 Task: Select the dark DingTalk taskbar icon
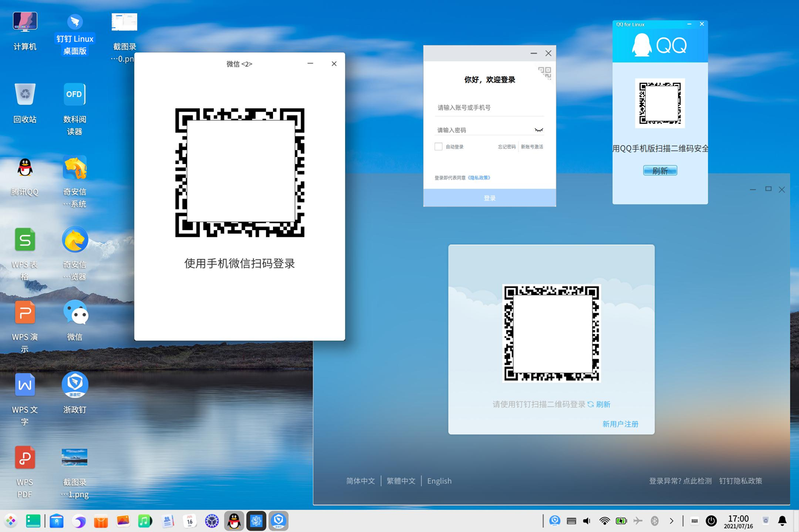tap(256, 521)
